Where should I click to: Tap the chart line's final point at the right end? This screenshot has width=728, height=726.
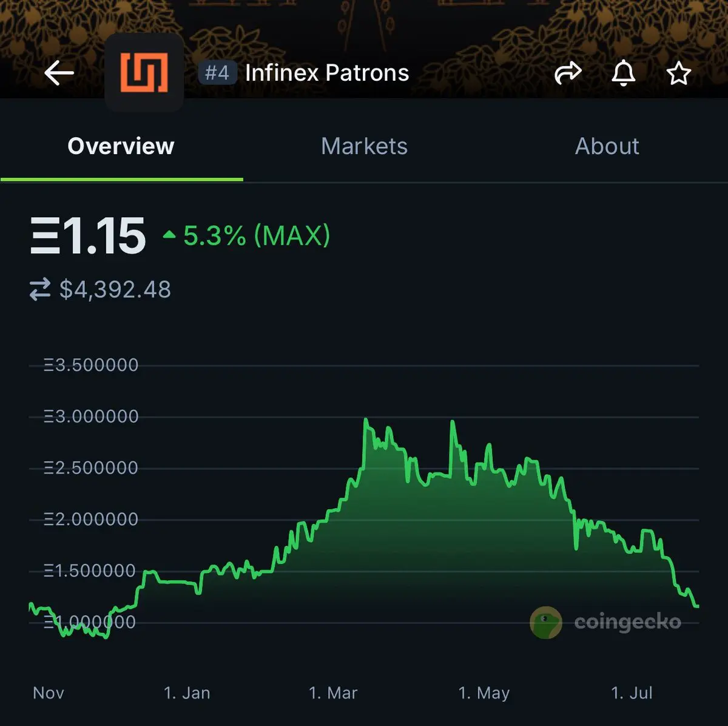tap(698, 606)
